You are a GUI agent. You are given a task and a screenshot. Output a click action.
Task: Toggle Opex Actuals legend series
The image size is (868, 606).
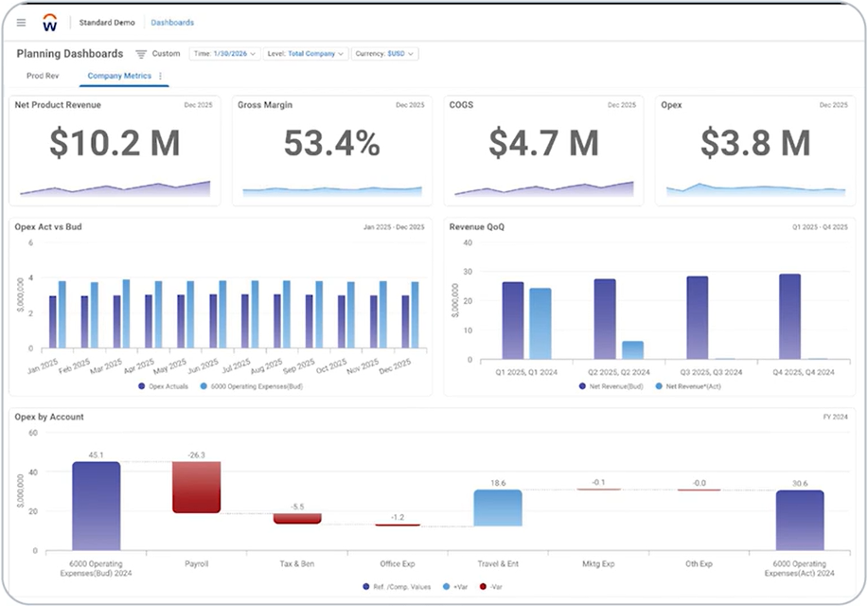click(x=167, y=386)
